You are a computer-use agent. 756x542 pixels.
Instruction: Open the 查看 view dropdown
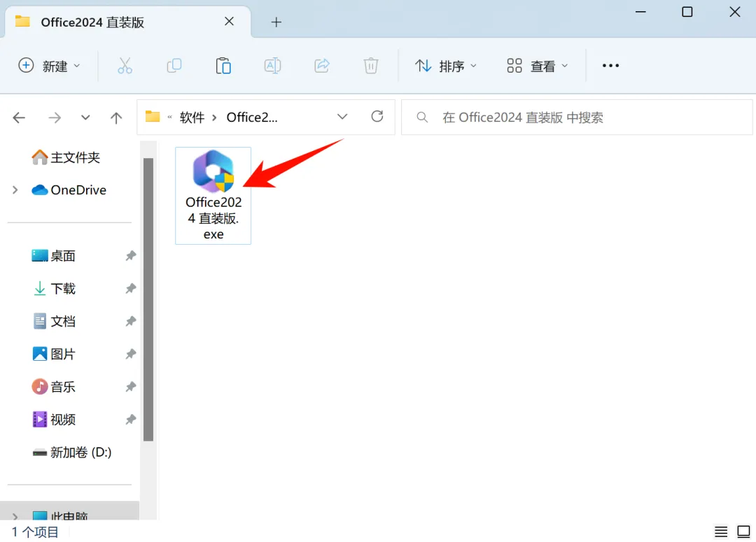538,66
